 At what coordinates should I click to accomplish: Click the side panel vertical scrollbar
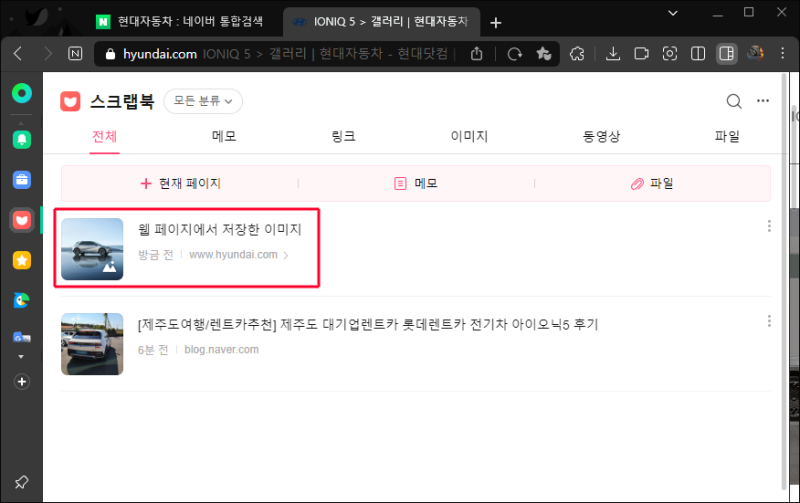[x=785, y=281]
